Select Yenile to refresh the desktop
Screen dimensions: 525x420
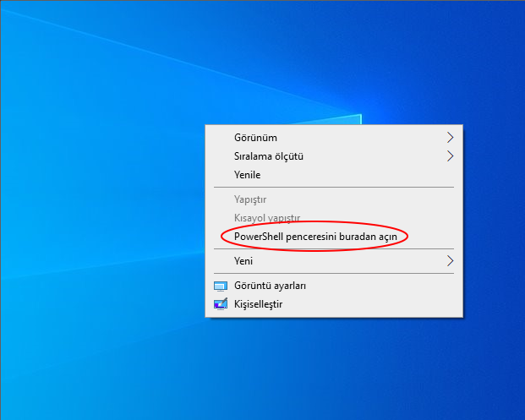pyautogui.click(x=334, y=175)
